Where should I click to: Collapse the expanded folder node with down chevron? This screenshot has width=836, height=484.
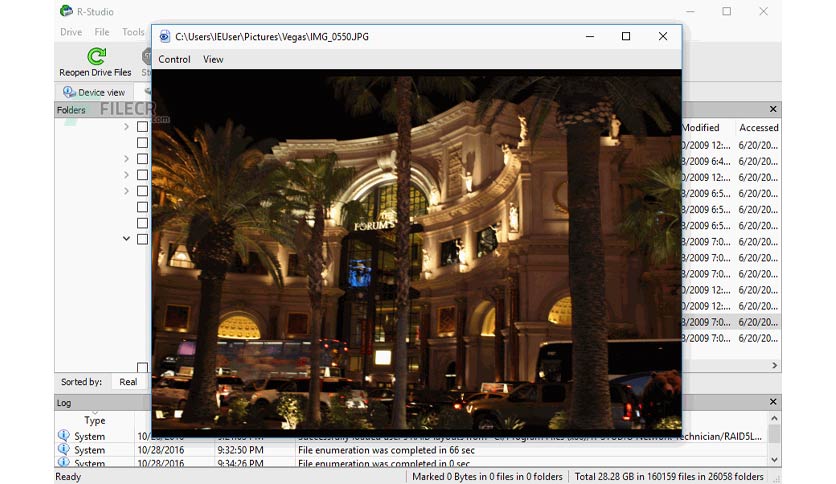click(x=126, y=238)
